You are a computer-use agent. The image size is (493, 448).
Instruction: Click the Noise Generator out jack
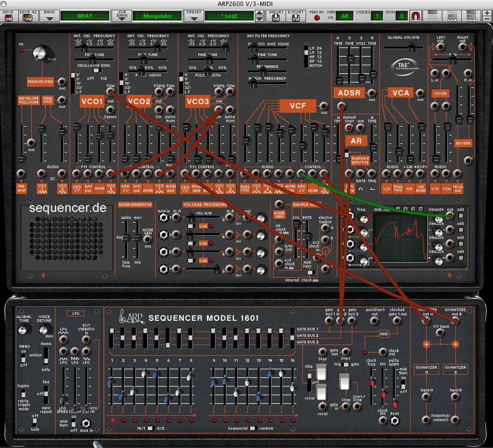[x=148, y=239]
